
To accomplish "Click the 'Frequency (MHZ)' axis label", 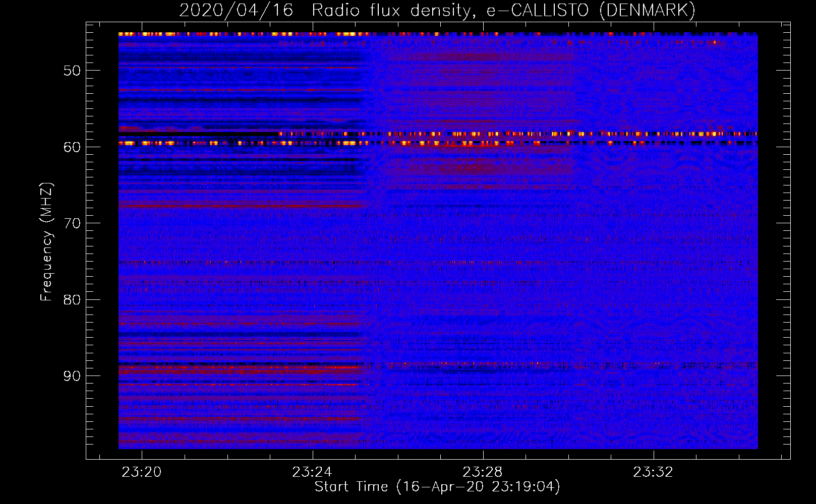I will point(46,242).
